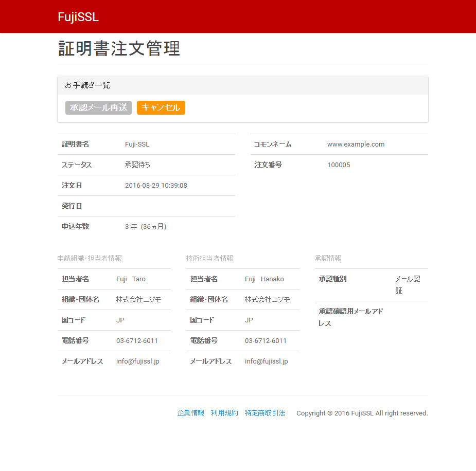Select technical contact name Fuji Hanako

tap(265, 279)
